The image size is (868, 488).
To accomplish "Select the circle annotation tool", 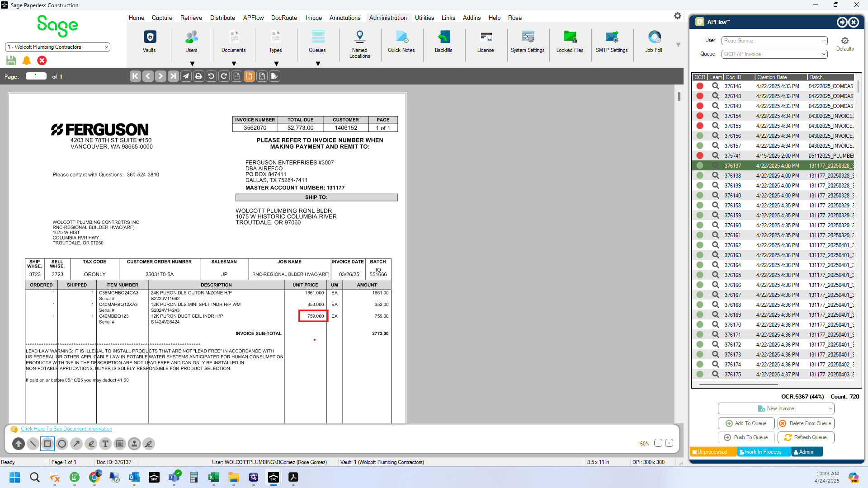I will click(62, 444).
